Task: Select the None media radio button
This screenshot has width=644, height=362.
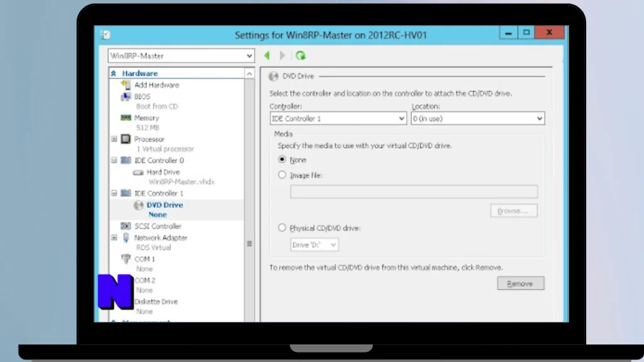Action: [282, 159]
